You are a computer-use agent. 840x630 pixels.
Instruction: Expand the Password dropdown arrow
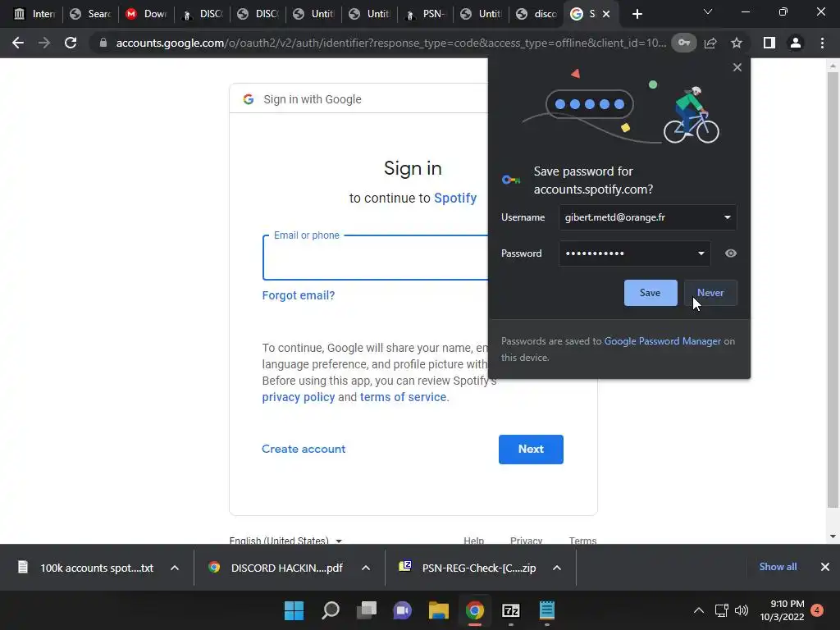(701, 253)
